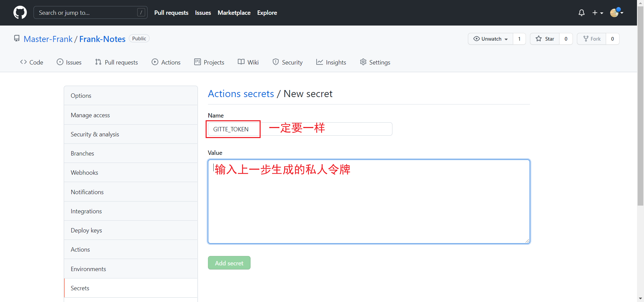Open the Frank-Notes repository link
Image resolution: width=644 pixels, height=302 pixels.
[x=102, y=39]
